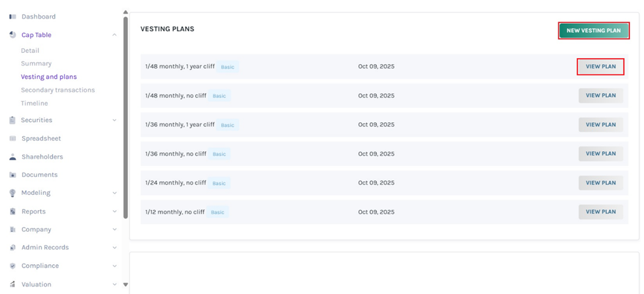644x294 pixels.
Task: Click the Spreadsheet grid icon
Action: pyautogui.click(x=13, y=139)
